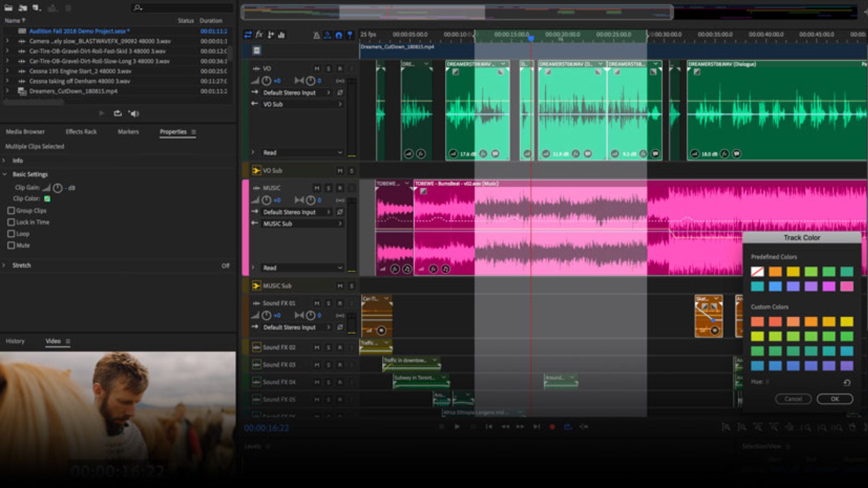Open the MUSIC Sub output dropdown
Viewport: 868px width, 488px height.
(303, 223)
